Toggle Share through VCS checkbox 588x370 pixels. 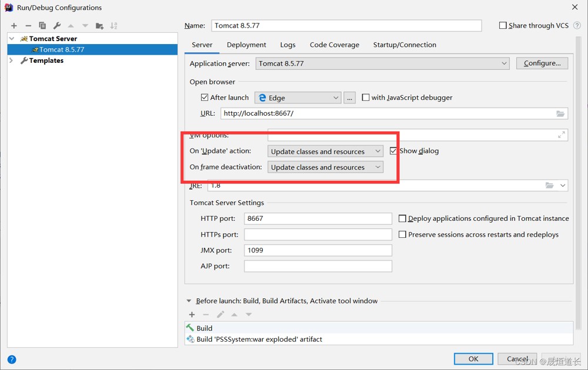pyautogui.click(x=503, y=25)
